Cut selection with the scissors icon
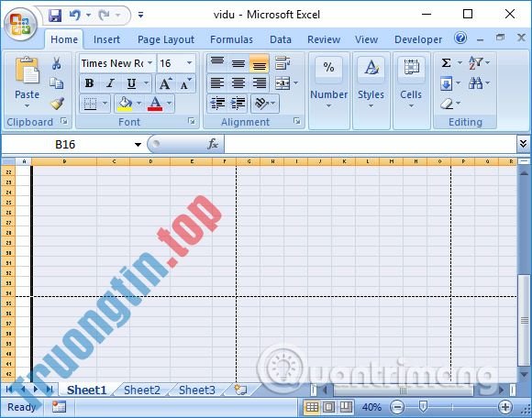This screenshot has height=418, width=532. (56, 63)
